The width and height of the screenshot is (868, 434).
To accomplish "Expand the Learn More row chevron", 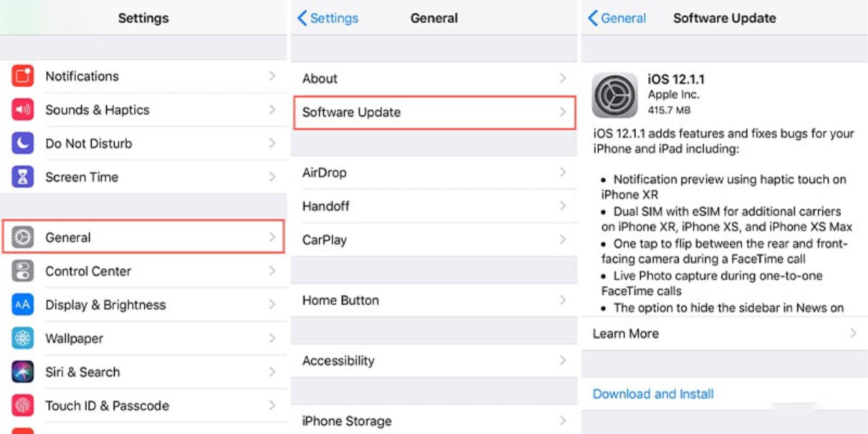I will click(x=854, y=333).
